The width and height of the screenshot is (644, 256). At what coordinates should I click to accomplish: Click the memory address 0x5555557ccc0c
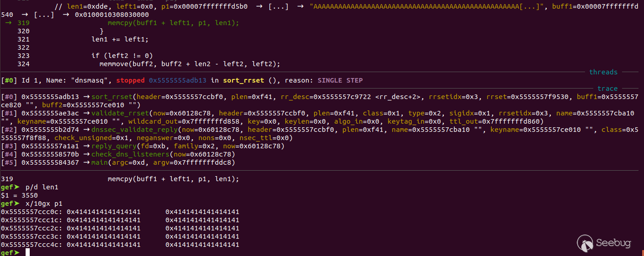coord(32,212)
